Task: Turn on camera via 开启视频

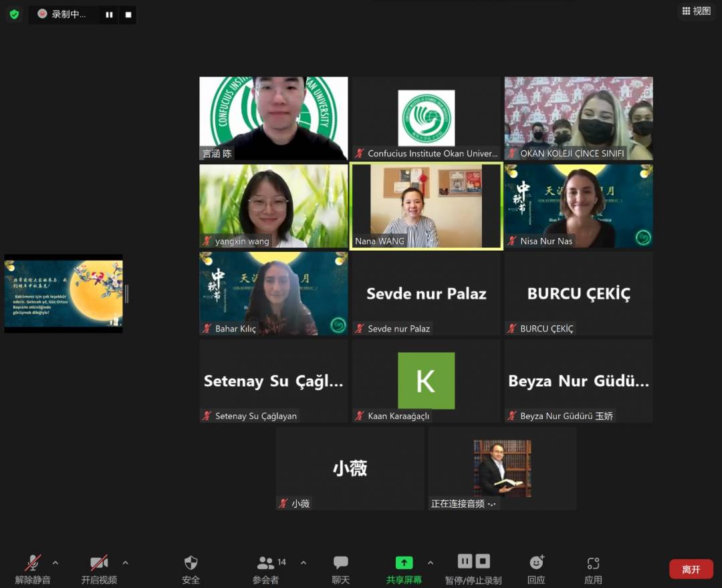Action: click(99, 569)
